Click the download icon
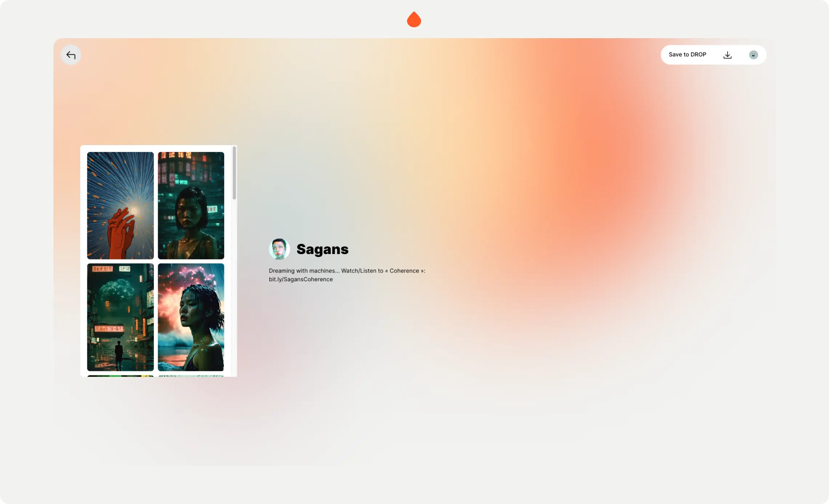Viewport: 829px width, 504px height. pyautogui.click(x=727, y=55)
